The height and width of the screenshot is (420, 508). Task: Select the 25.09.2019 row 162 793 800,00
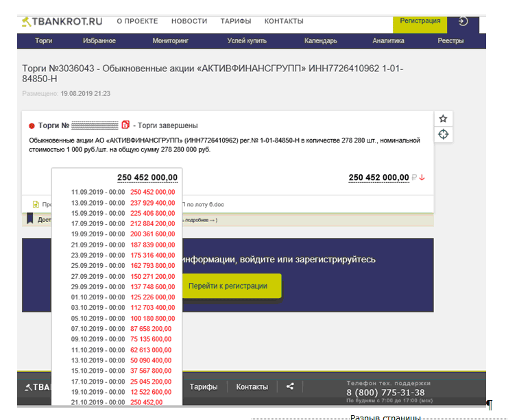(x=123, y=266)
